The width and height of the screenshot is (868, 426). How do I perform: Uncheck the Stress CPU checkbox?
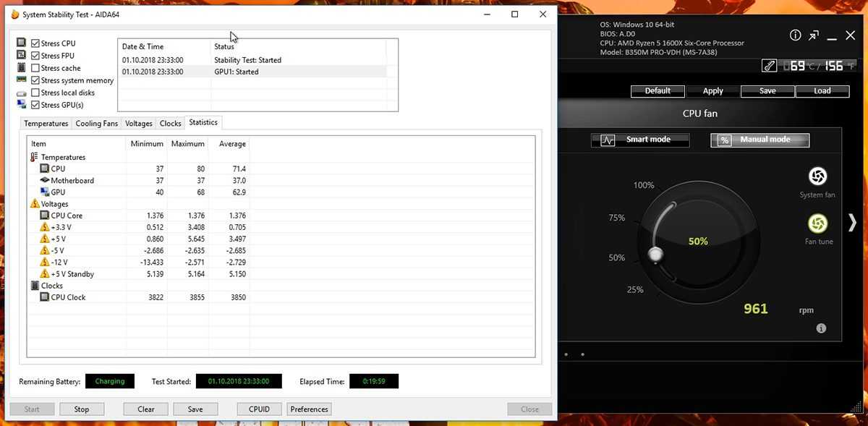click(35, 43)
